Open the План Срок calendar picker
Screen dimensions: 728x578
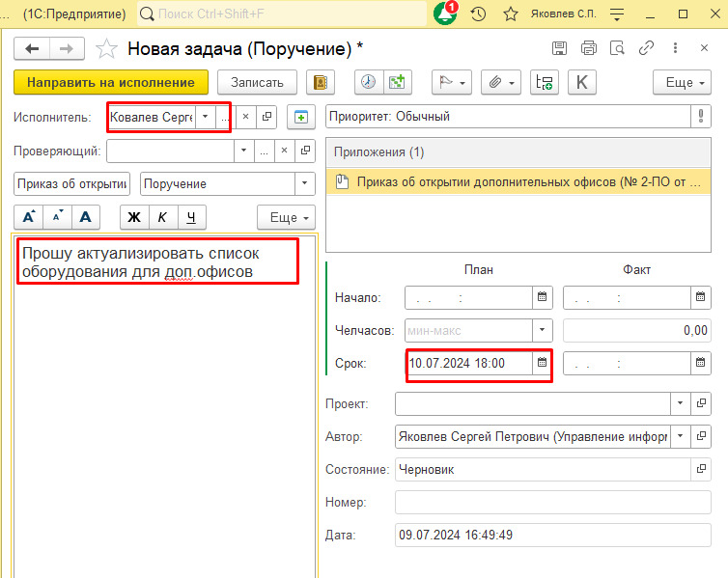543,363
